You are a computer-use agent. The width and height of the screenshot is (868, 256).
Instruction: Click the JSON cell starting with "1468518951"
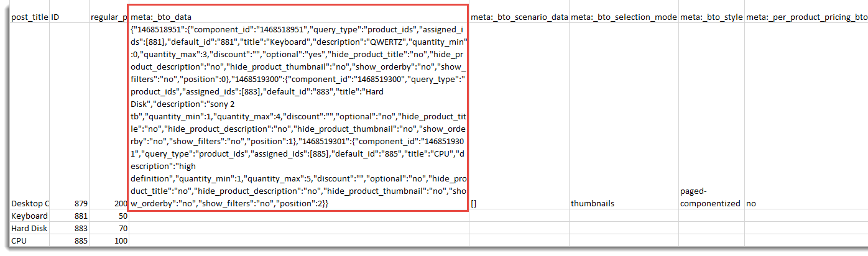coord(298,116)
